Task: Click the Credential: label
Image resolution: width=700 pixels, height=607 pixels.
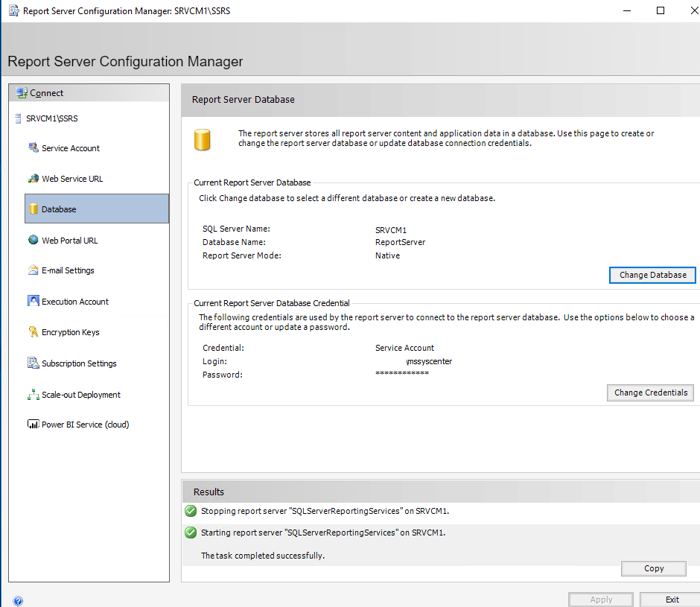Action: pos(223,348)
